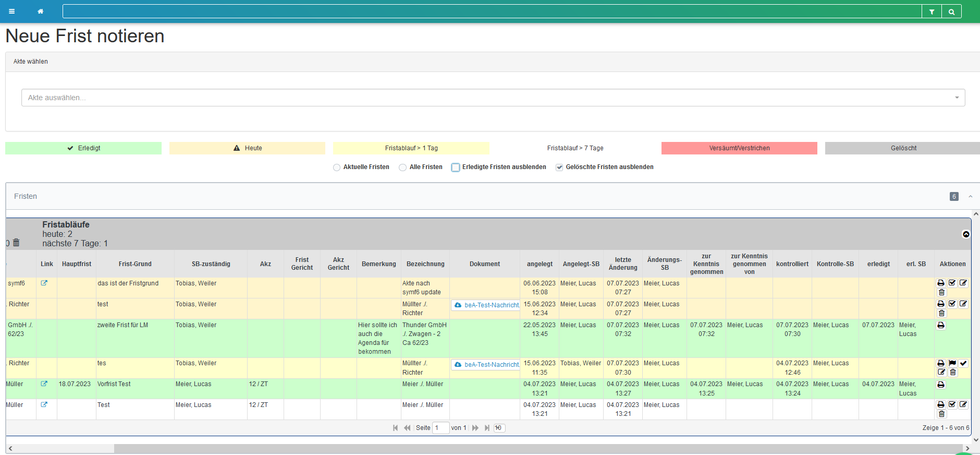Image resolution: width=980 pixels, height=455 pixels.
Task: Click the search magnifier icon
Action: point(951,11)
